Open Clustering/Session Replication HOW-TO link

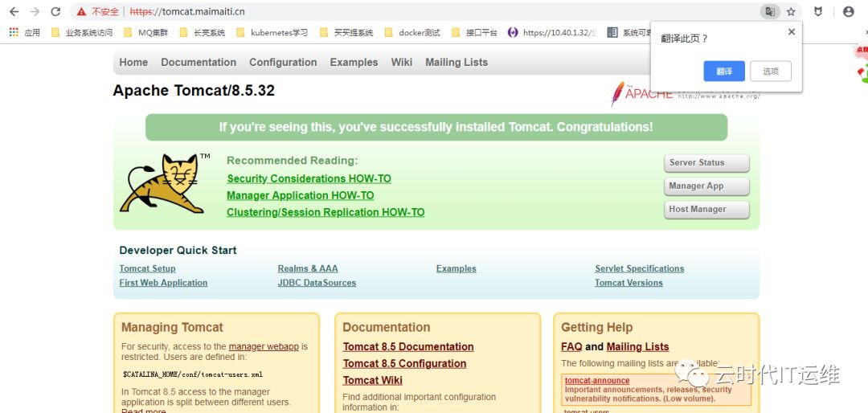pos(325,212)
